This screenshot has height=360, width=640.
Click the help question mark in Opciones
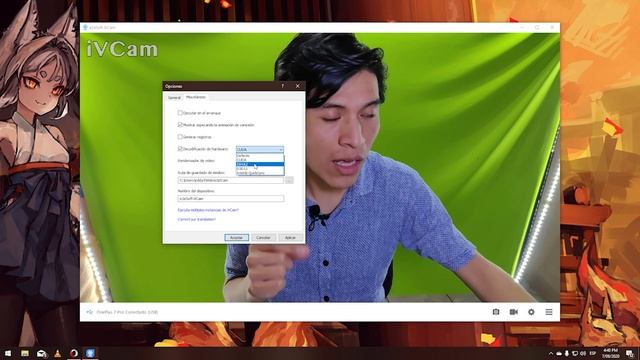pos(282,86)
